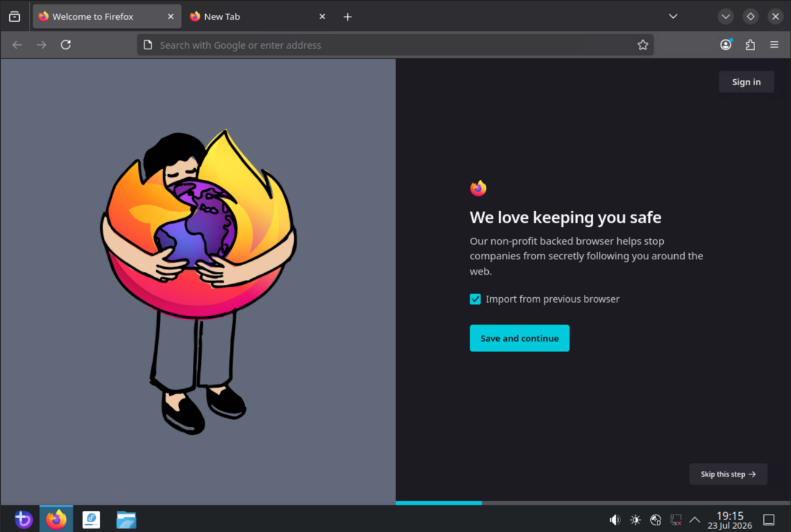791x532 pixels.
Task: Click the show desktop button in the taskbar corner
Action: pyautogui.click(x=769, y=520)
